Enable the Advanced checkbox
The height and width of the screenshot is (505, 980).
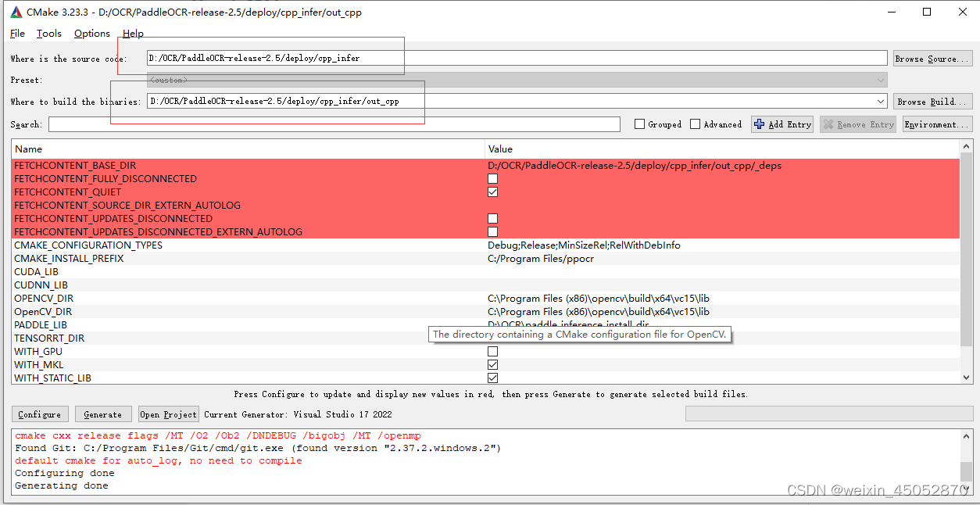tap(695, 124)
